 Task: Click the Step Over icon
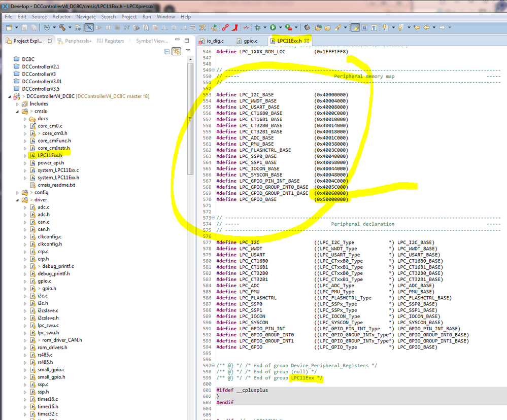click(x=174, y=28)
